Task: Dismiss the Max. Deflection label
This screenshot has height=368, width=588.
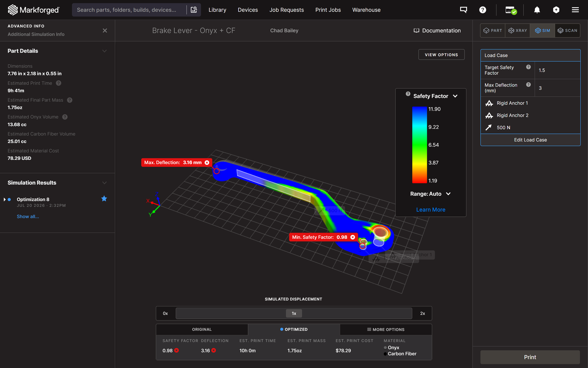Action: (207, 162)
